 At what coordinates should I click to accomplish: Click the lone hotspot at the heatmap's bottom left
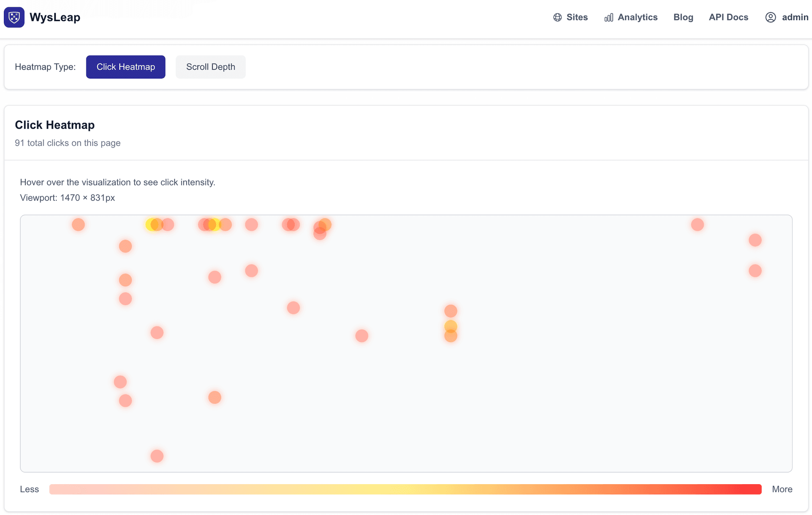point(156,456)
